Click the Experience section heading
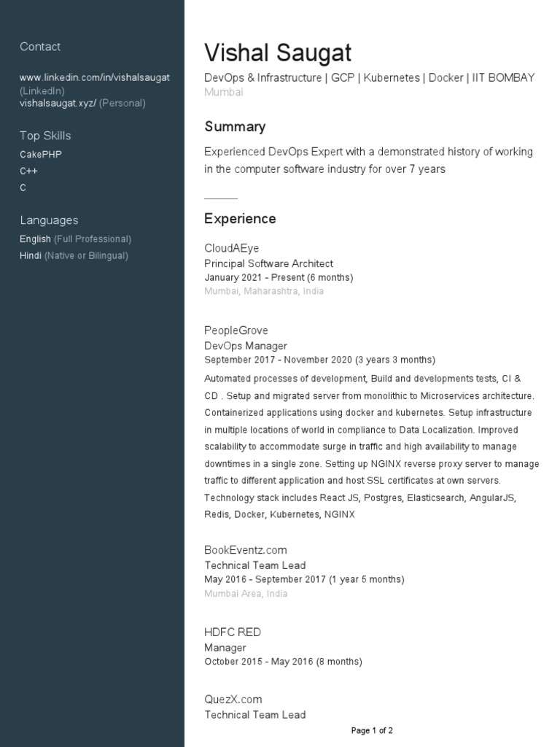 pos(240,219)
